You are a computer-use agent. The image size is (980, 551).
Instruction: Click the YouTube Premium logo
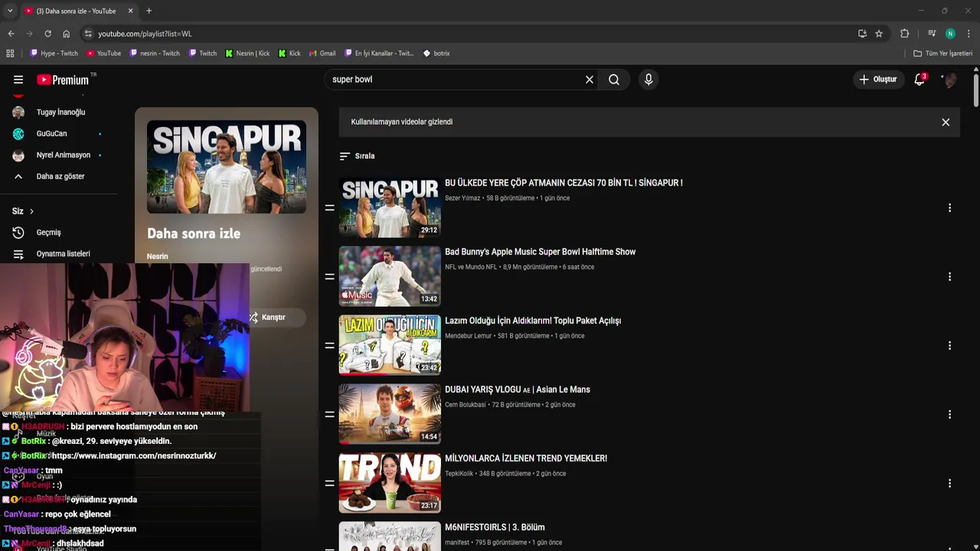pos(63,80)
